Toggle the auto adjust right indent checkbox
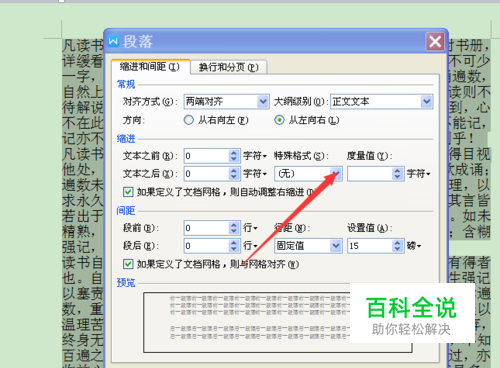Screen dimensions: 500x368 tap(128, 192)
